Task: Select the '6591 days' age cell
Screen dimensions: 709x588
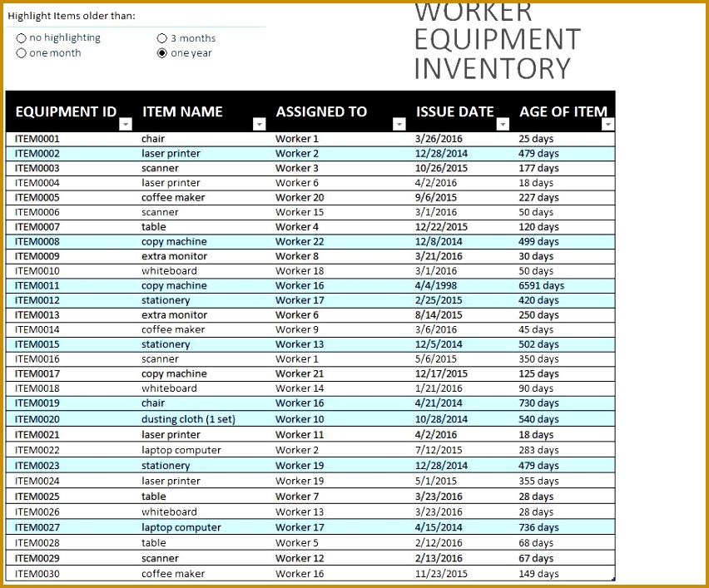Action: [x=541, y=285]
